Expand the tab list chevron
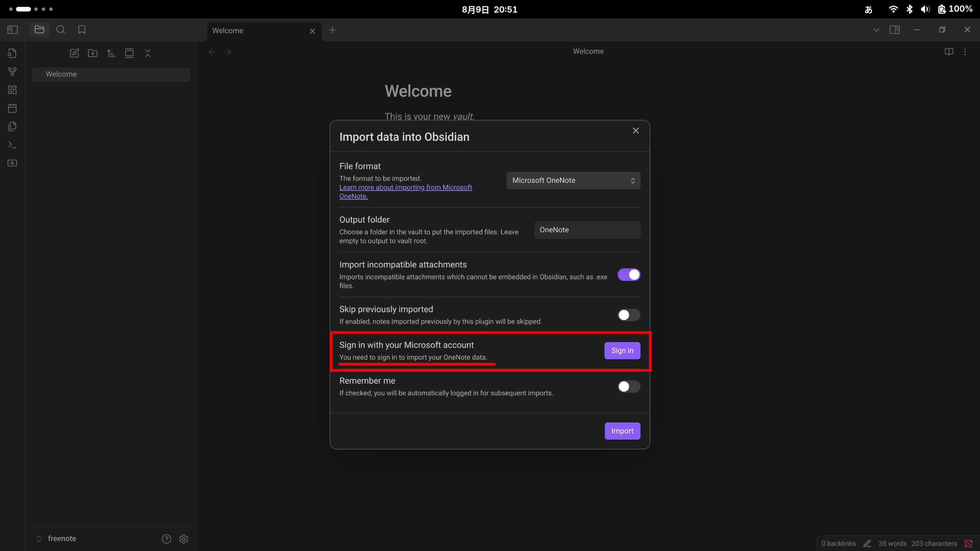The width and height of the screenshot is (980, 551). coord(876,30)
